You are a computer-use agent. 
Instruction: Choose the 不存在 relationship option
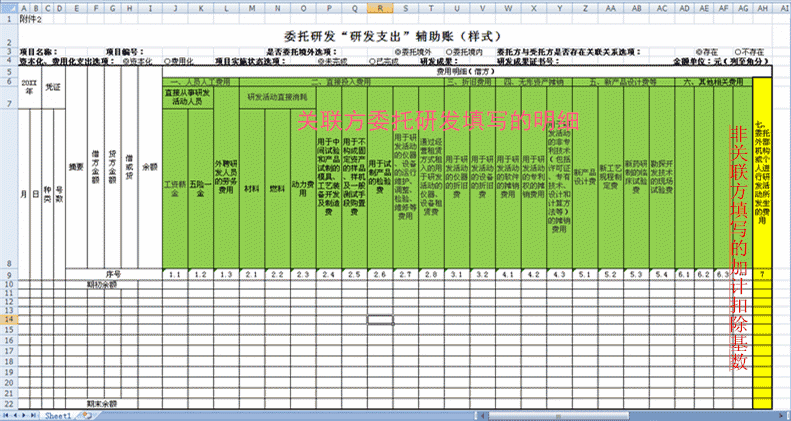tap(738, 52)
